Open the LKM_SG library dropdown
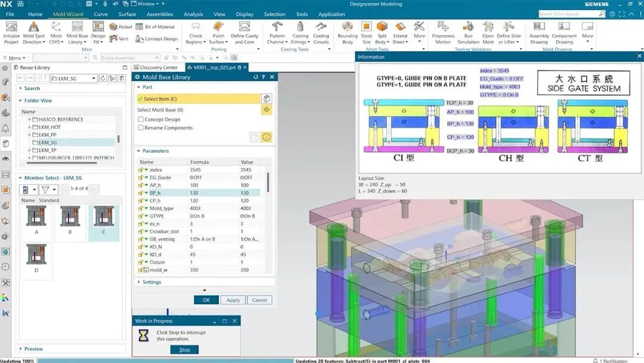The image size is (644, 363). point(94,78)
